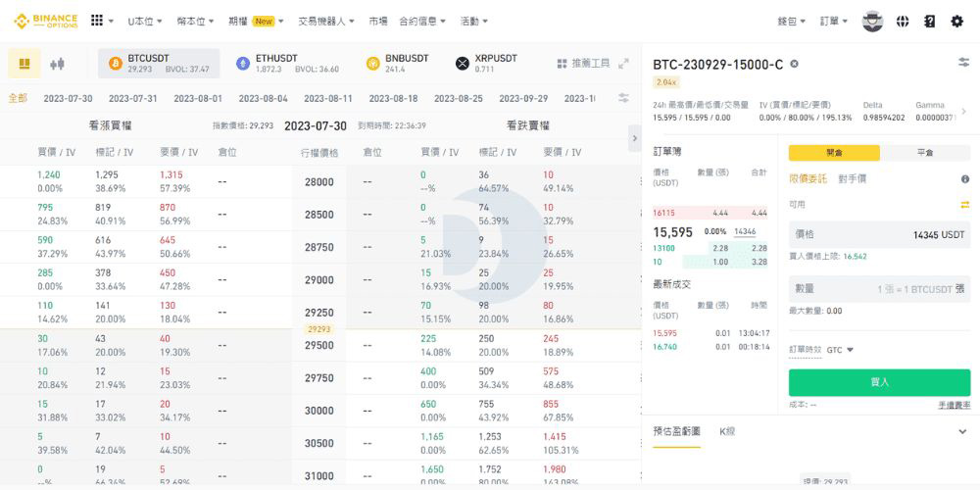Click the limit order info icon
The image size is (980, 490).
pos(965,178)
